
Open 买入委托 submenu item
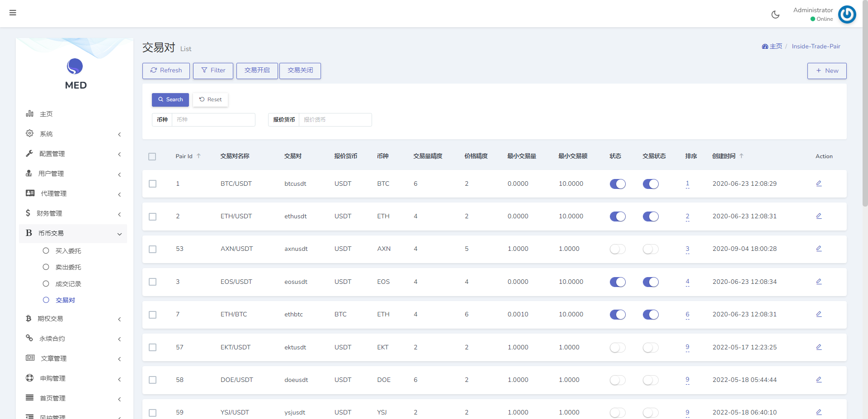click(x=68, y=251)
